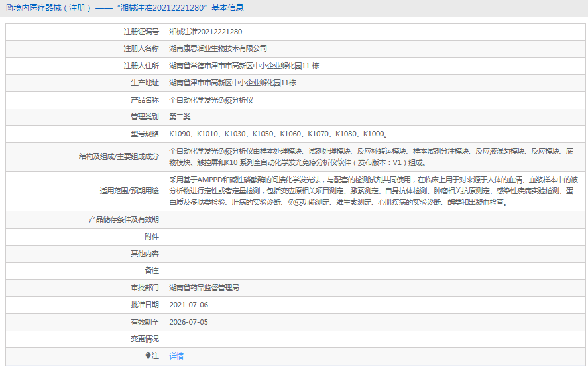This screenshot has width=588, height=369.
Task: Select company name 湖南康思润业生物技术有限公司
Action: (x=218, y=48)
